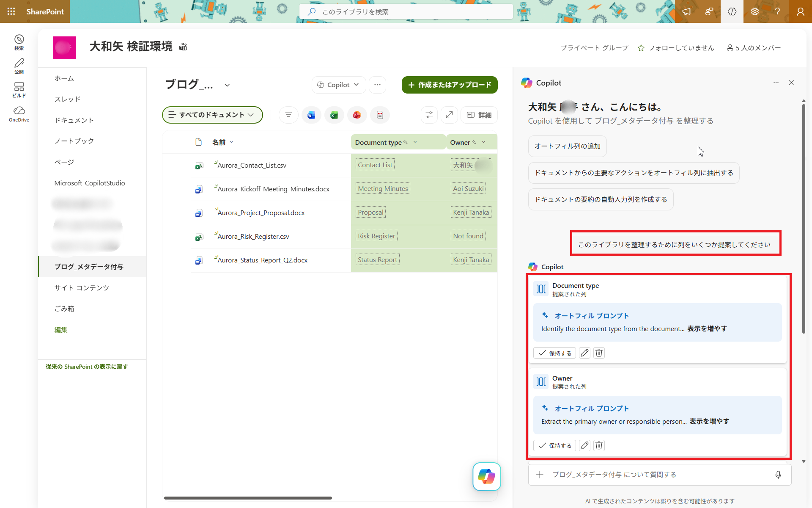Image resolution: width=812 pixels, height=508 pixels.
Task: Open the Copilot code icon in header
Action: 732,11
